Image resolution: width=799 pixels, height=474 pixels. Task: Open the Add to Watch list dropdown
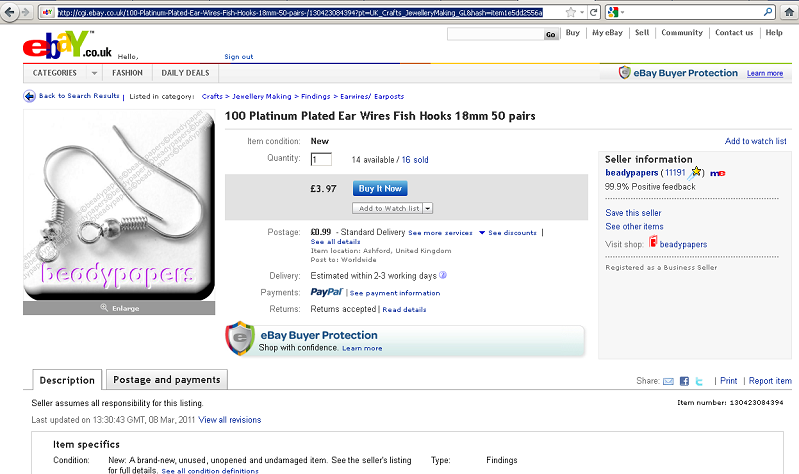point(428,208)
